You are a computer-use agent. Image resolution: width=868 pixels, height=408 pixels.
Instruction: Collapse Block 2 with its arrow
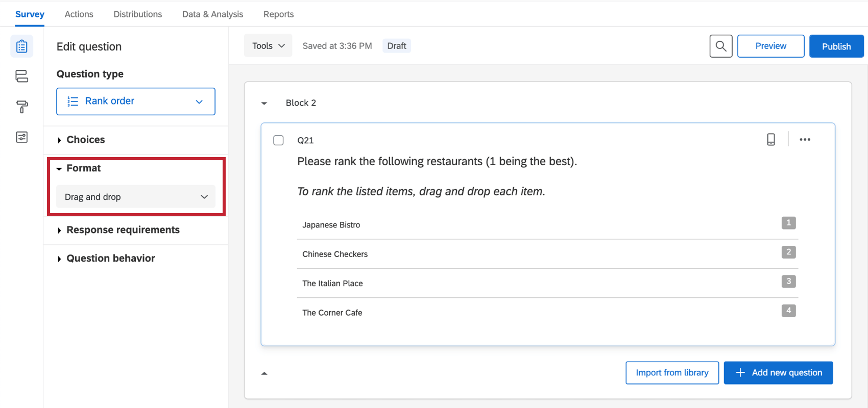click(264, 103)
